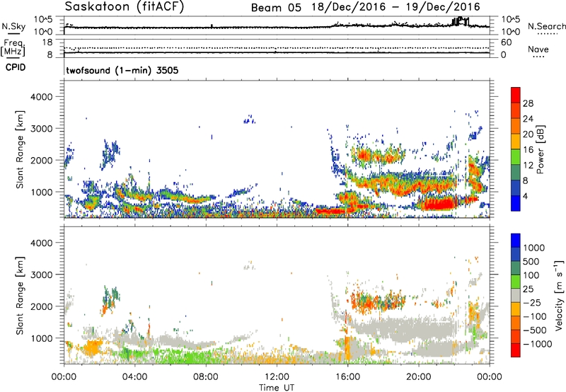Click the strong red echo near 21:00 in power panel

tap(438, 204)
